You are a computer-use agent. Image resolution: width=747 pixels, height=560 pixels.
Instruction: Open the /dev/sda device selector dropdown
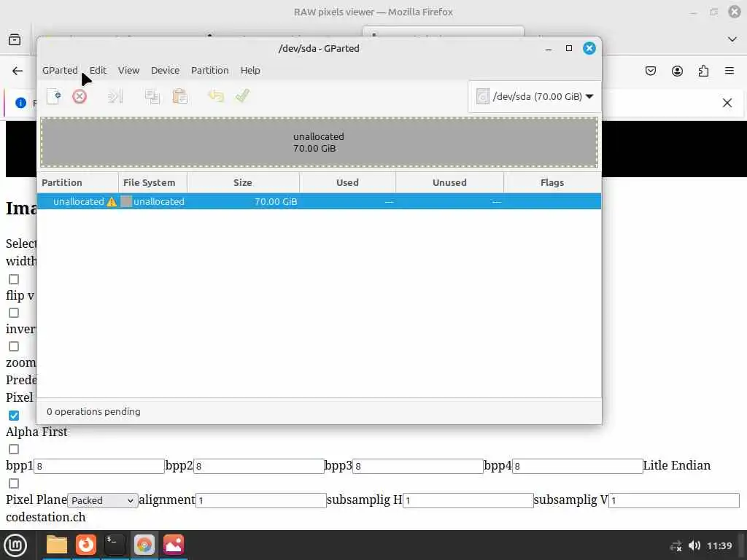[x=535, y=97]
